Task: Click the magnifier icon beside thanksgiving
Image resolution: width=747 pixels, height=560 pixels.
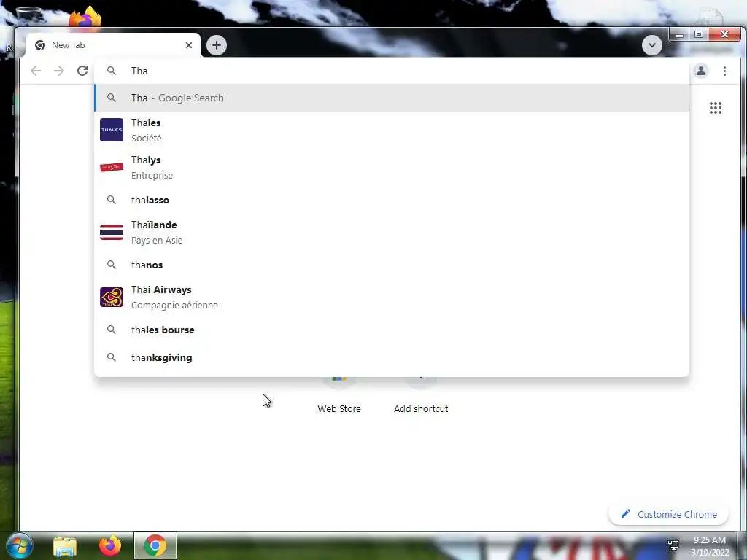Action: click(111, 357)
